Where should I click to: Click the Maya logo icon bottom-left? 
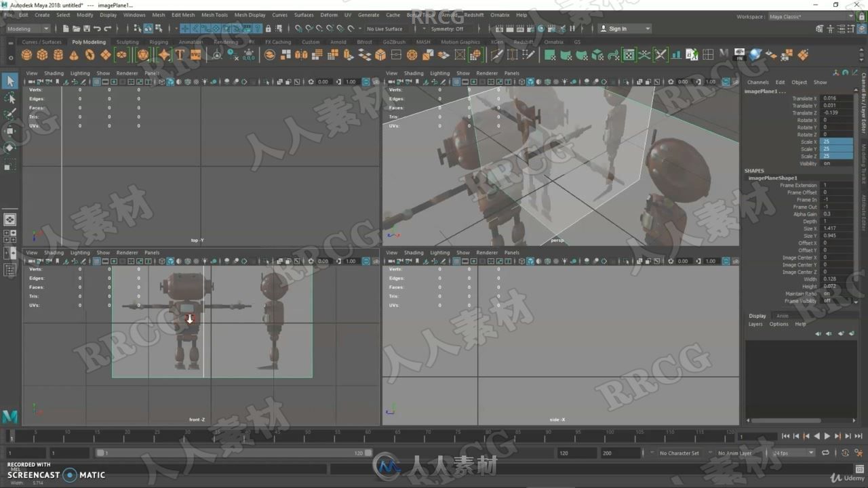click(x=9, y=416)
